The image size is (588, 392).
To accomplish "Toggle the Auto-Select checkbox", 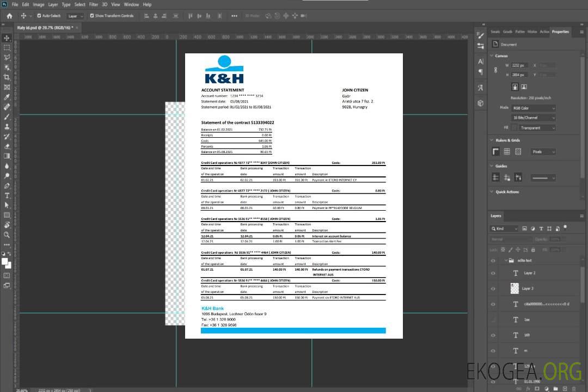I will coord(39,16).
